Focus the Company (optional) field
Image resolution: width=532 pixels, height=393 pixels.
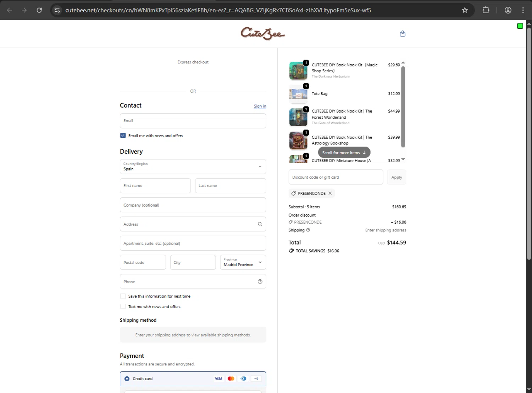[193, 205]
